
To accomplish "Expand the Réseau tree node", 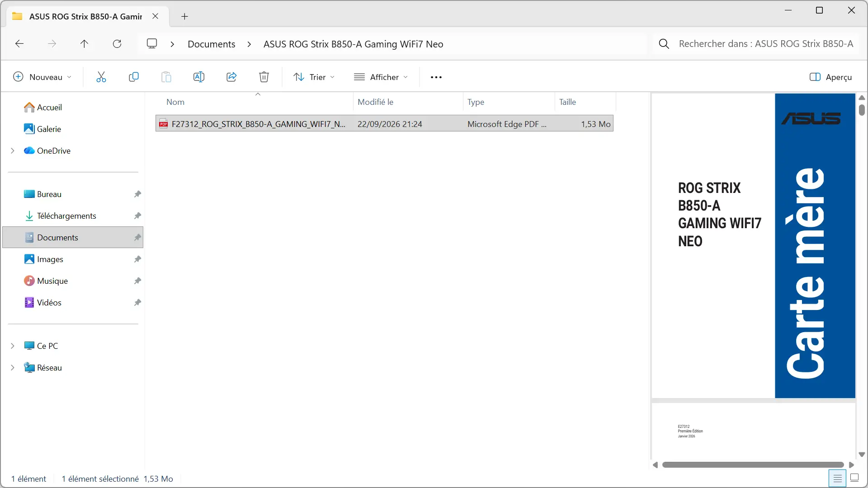I will [13, 368].
